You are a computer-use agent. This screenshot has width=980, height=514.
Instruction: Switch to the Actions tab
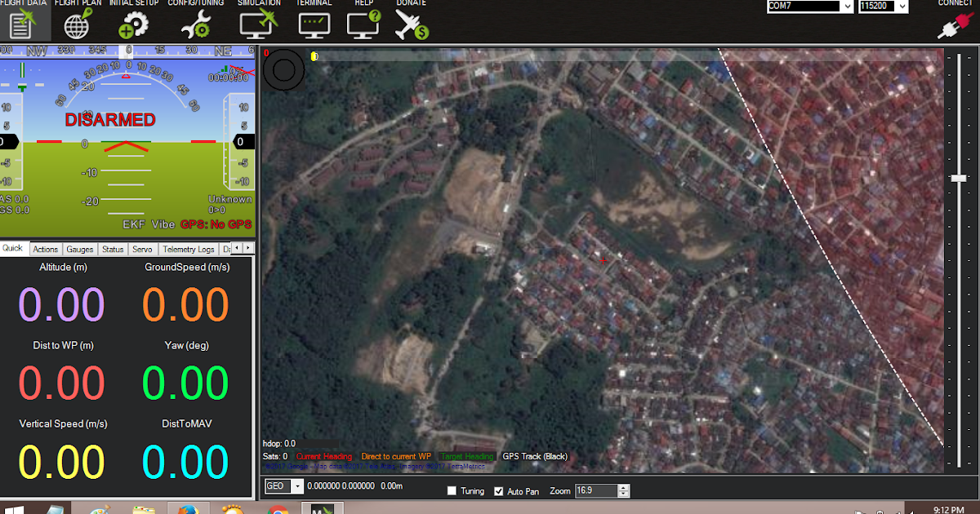pyautogui.click(x=45, y=249)
